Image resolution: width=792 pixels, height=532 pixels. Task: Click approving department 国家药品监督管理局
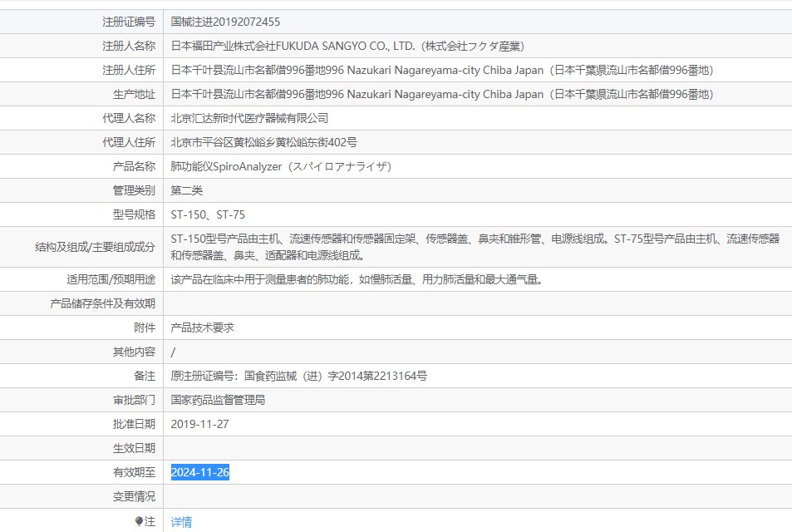click(219, 400)
